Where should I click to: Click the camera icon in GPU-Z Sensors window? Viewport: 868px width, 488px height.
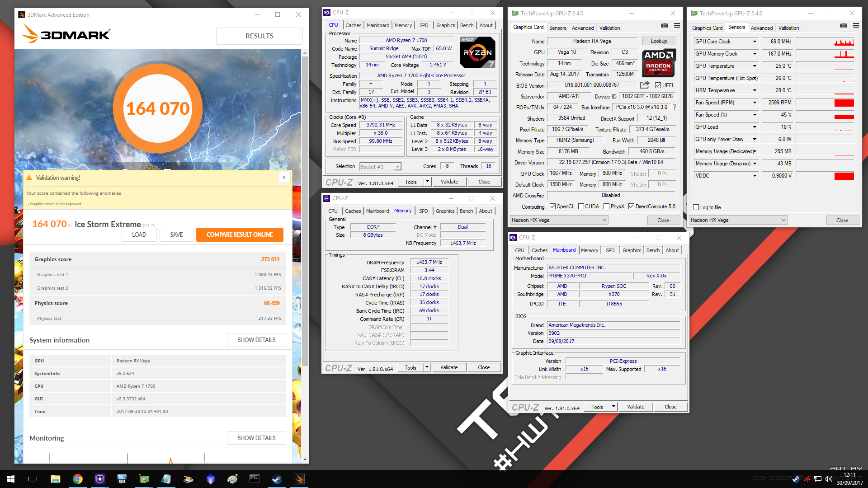[843, 26]
